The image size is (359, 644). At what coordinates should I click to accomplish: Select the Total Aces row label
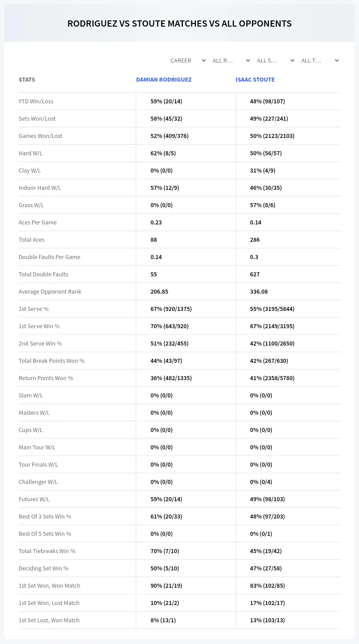click(x=32, y=240)
